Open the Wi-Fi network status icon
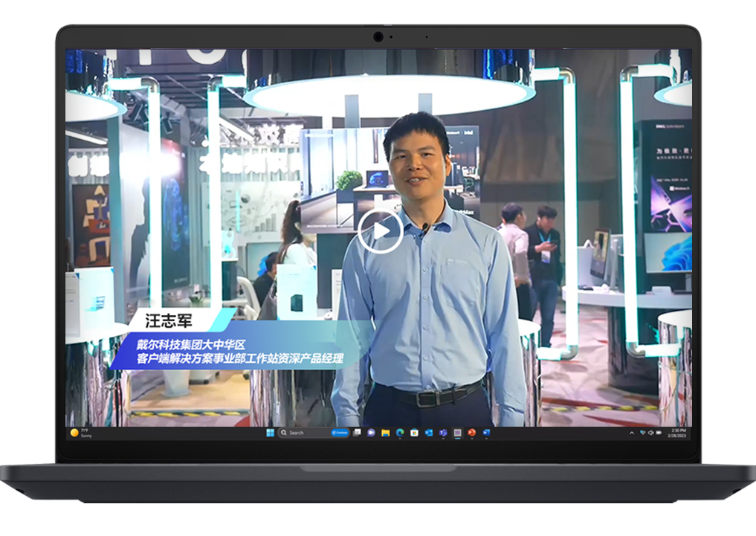This screenshot has height=536, width=756. coord(642,433)
